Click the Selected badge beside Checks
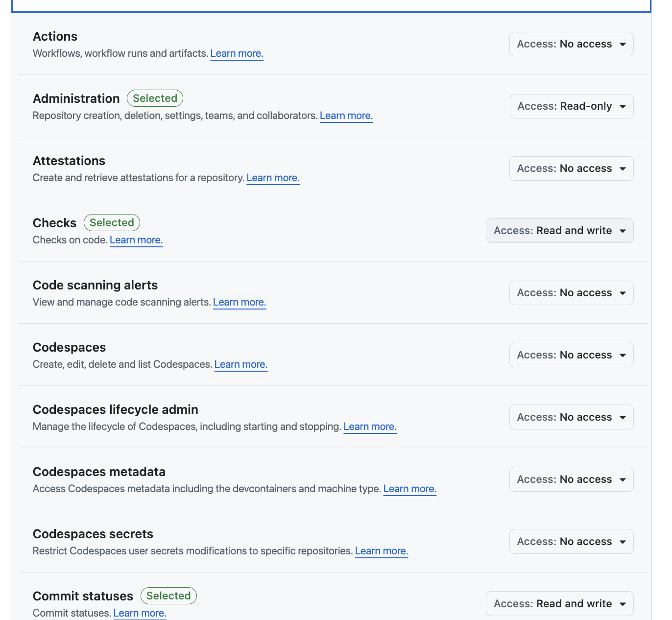 click(112, 223)
